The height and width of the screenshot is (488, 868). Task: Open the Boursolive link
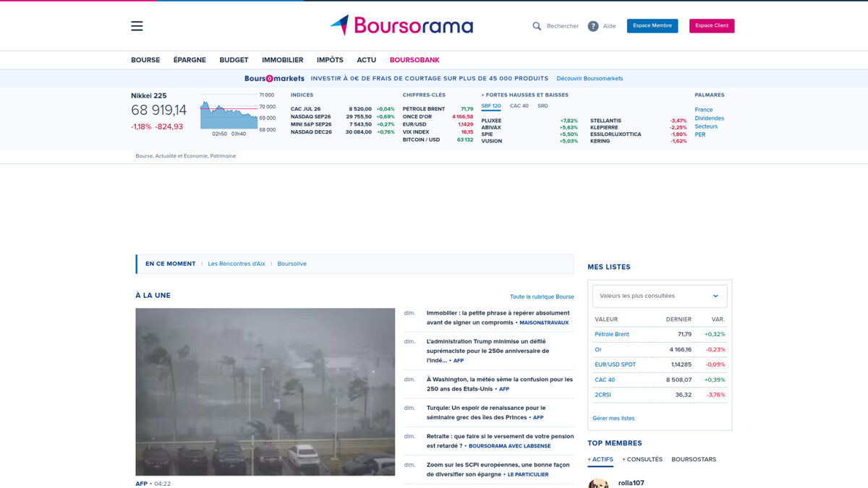tap(292, 264)
